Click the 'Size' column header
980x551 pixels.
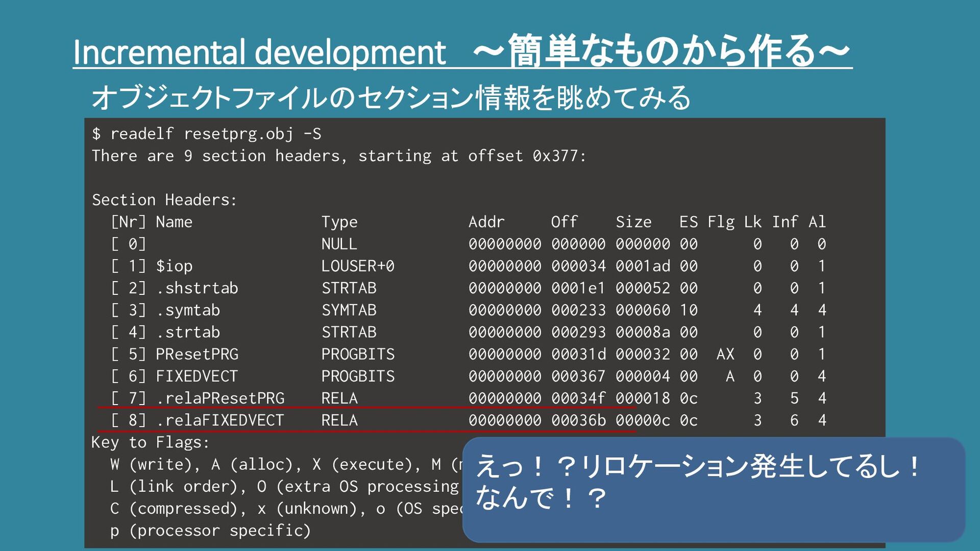[633, 222]
